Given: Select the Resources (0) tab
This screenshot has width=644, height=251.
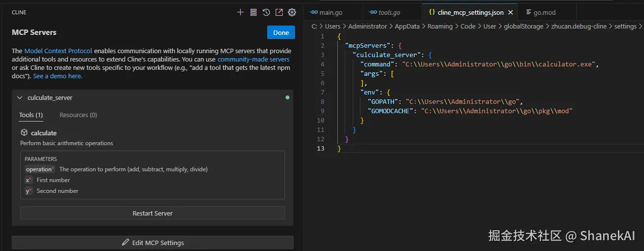Looking at the screenshot, I should coord(78,115).
